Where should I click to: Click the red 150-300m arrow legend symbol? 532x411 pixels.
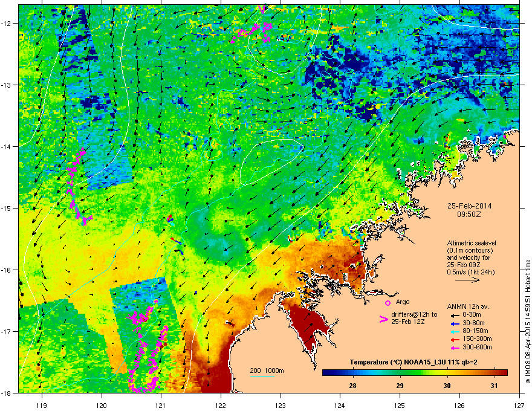click(455, 339)
